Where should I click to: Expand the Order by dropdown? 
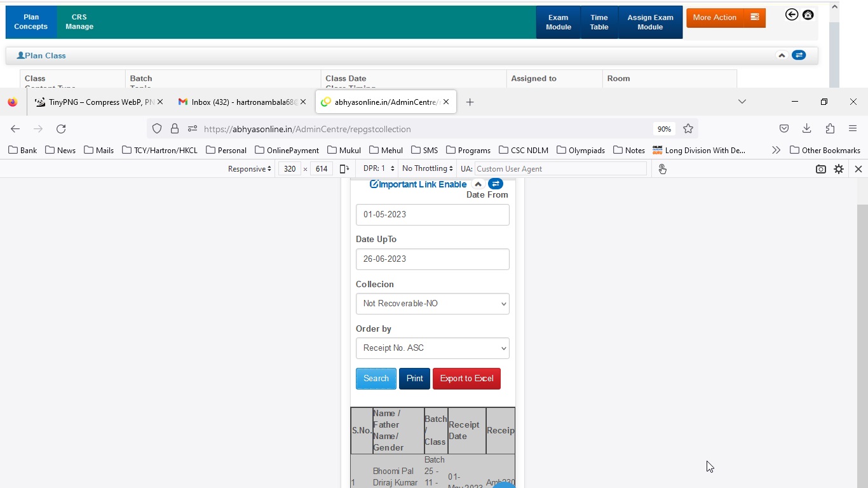tap(432, 348)
